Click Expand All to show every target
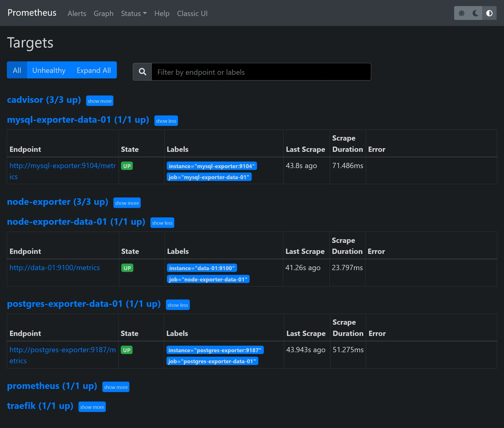Image resolution: width=504 pixels, height=428 pixels. click(93, 70)
